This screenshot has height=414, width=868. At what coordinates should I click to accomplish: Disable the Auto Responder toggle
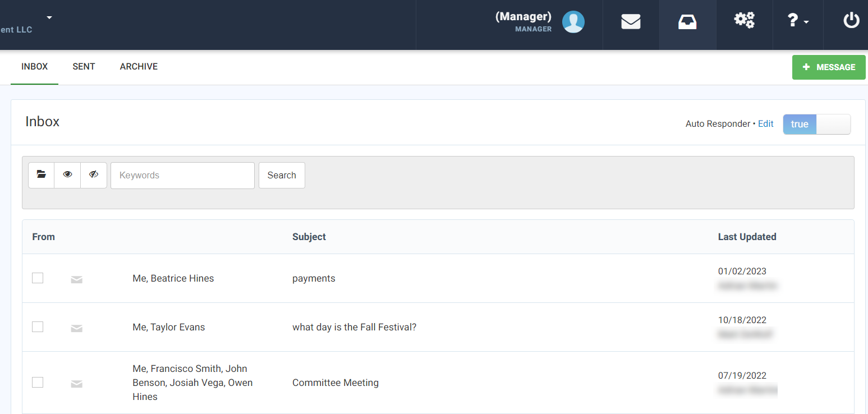[816, 124]
